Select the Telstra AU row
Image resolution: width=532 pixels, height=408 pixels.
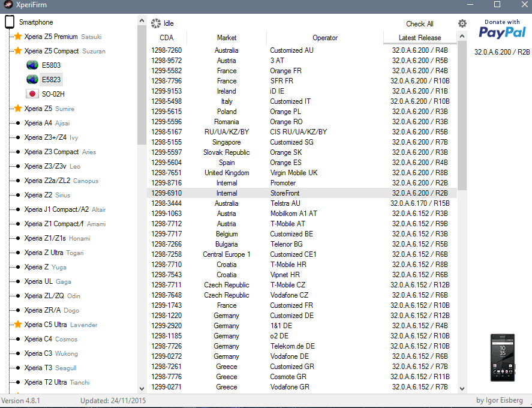(x=302, y=203)
